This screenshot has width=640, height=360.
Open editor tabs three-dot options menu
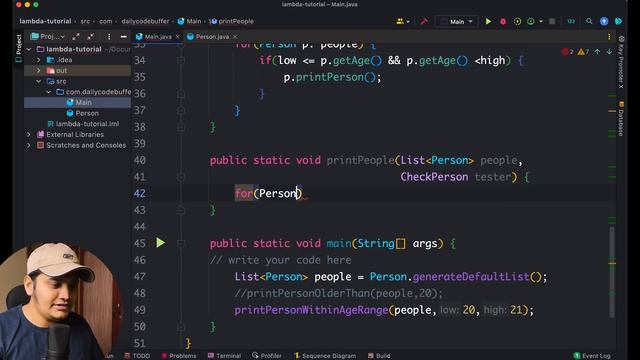coord(609,37)
